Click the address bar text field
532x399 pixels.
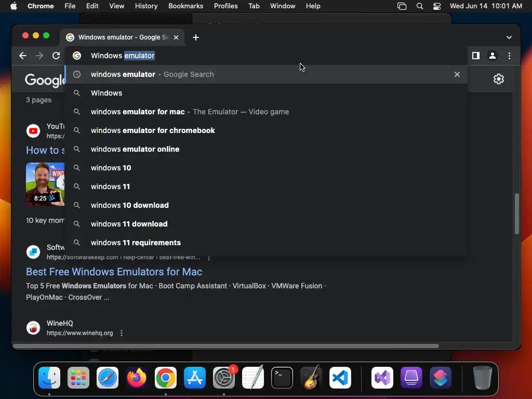pyautogui.click(x=267, y=56)
